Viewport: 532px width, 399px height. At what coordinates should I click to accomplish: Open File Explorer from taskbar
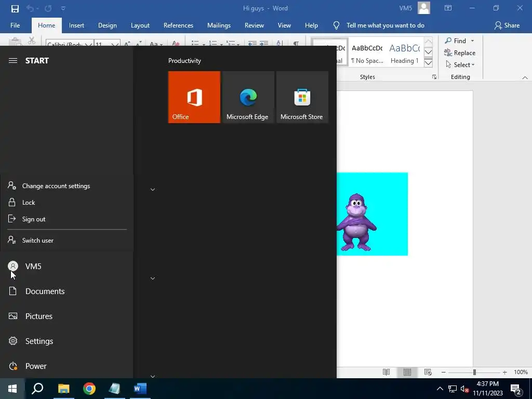coord(63,389)
